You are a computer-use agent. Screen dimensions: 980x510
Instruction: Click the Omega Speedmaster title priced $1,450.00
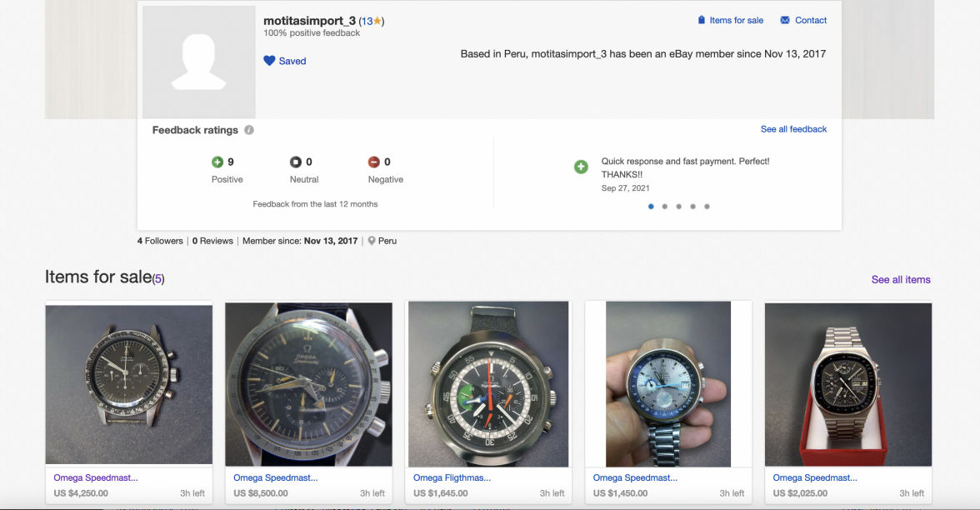click(635, 477)
